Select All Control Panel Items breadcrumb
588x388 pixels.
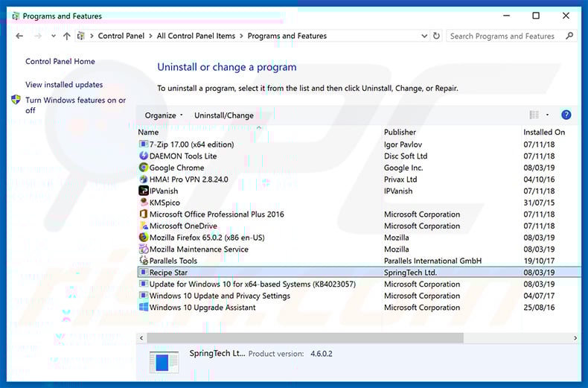(x=196, y=36)
